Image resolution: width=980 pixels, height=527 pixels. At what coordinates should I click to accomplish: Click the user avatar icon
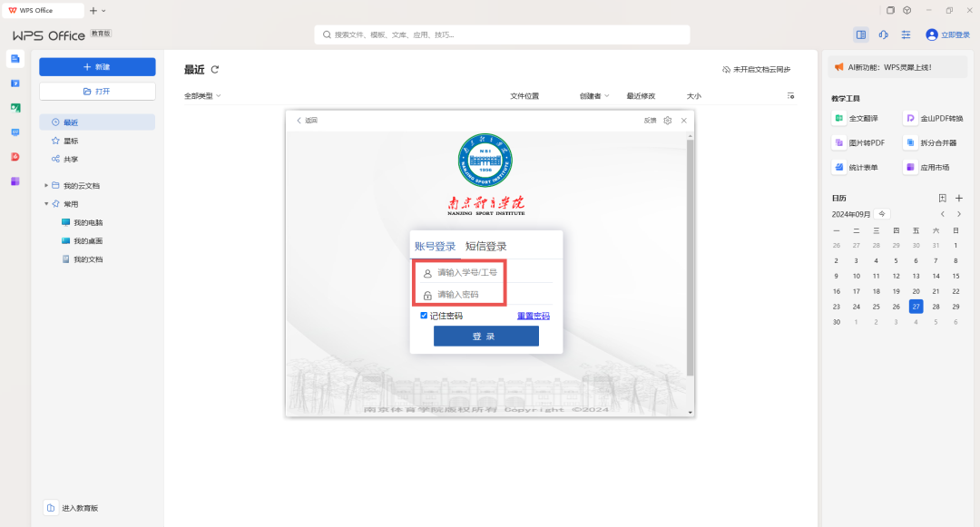931,35
